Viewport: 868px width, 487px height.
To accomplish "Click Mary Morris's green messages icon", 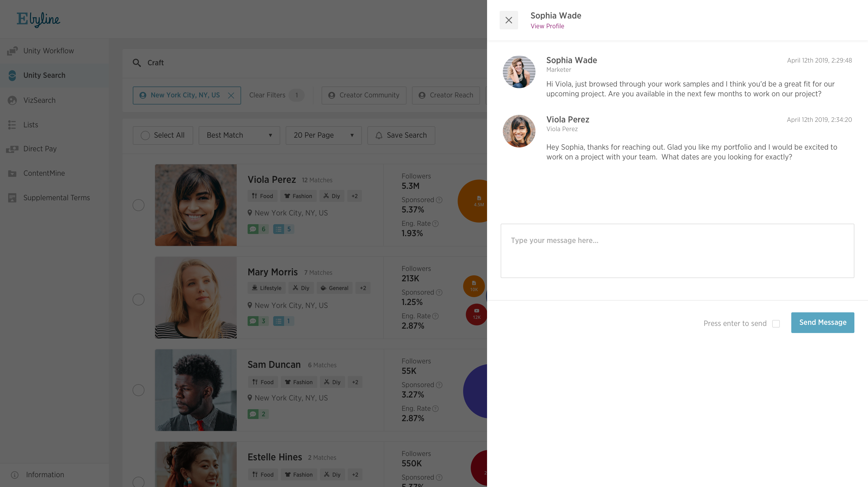I will click(x=253, y=321).
